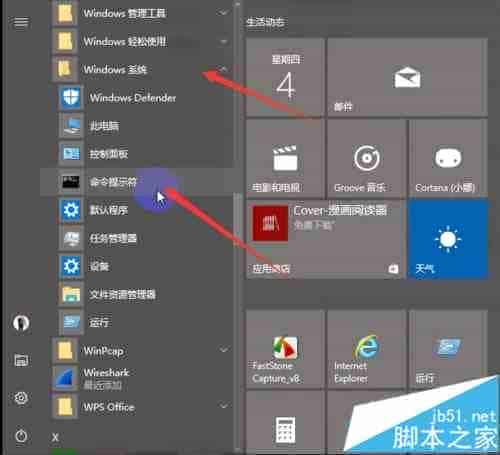Image resolution: width=500 pixels, height=455 pixels.
Task: Click the '文件资源管理器' text
Action: point(122,294)
